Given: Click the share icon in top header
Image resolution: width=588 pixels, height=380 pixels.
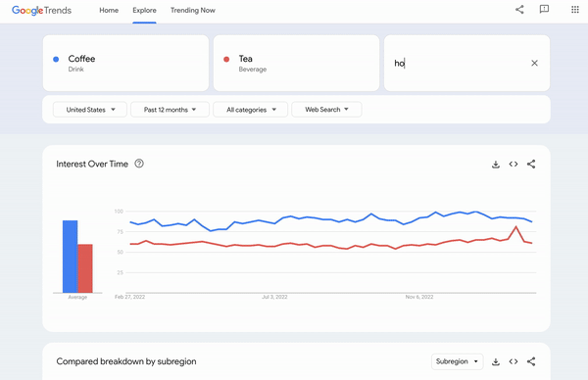Looking at the screenshot, I should [x=519, y=10].
